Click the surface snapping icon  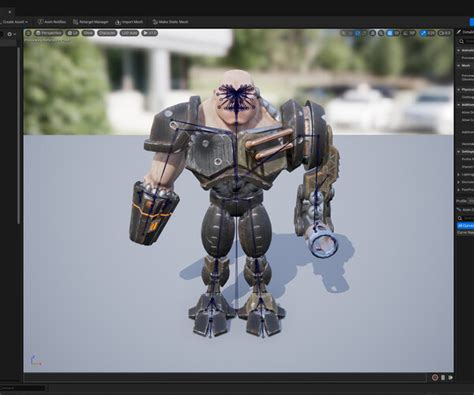(381, 33)
